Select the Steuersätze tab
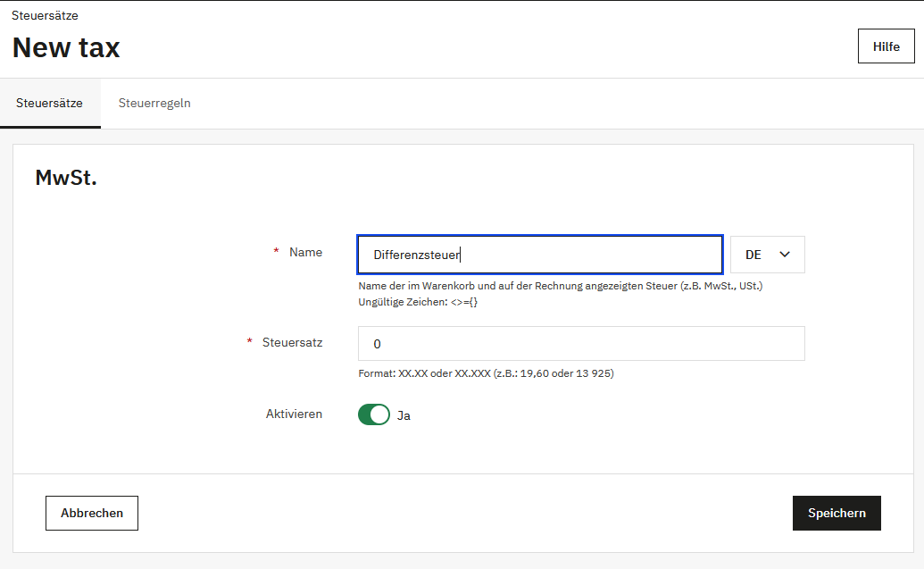The width and height of the screenshot is (924, 569). click(50, 103)
